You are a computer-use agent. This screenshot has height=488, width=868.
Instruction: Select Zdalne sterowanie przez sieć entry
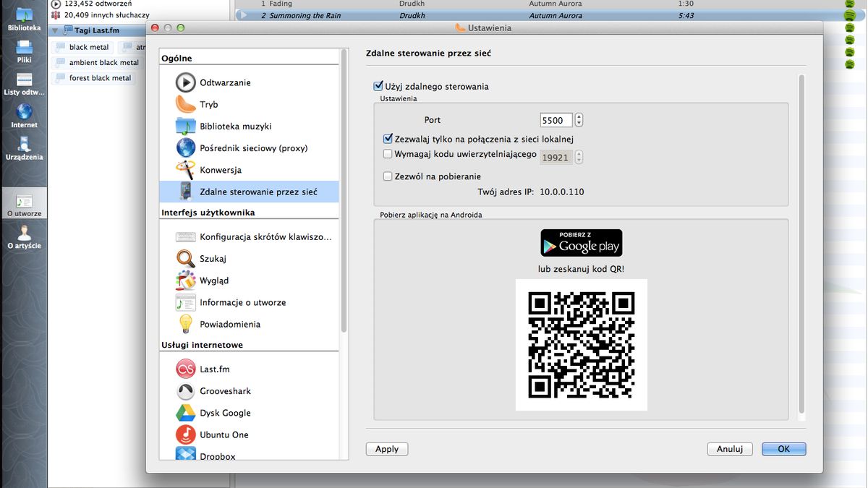tap(249, 192)
